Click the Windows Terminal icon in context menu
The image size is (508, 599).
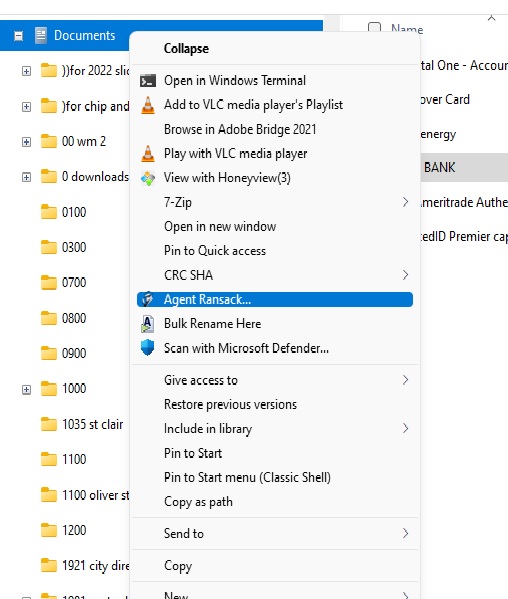pyautogui.click(x=148, y=81)
